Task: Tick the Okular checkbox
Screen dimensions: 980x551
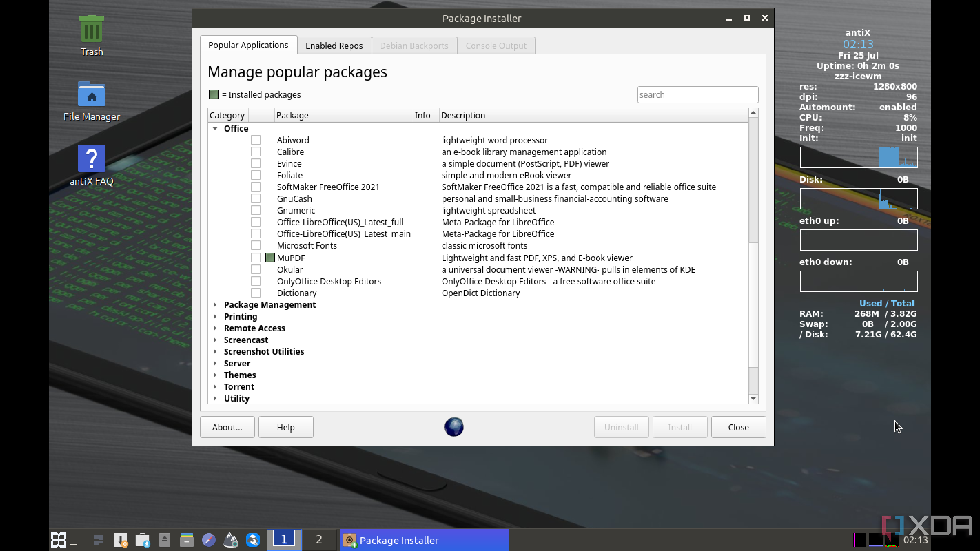Action: [x=256, y=269]
